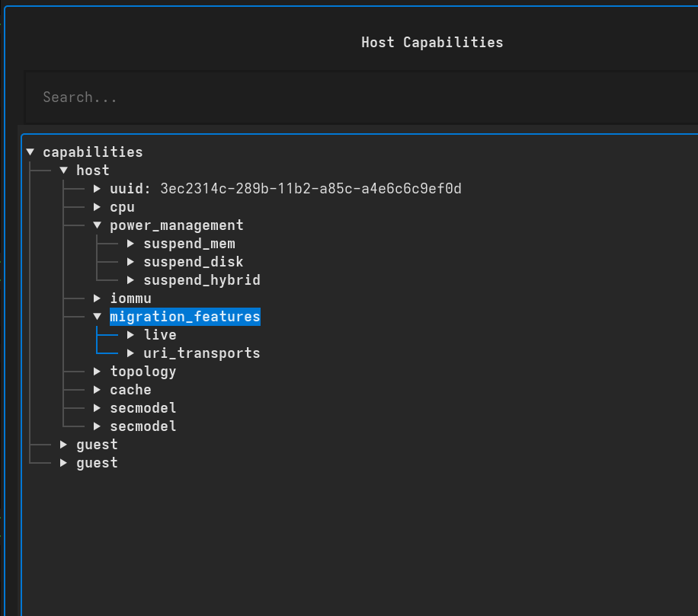Expand the first secmodel node
This screenshot has height=616, width=698.
pyautogui.click(x=97, y=407)
